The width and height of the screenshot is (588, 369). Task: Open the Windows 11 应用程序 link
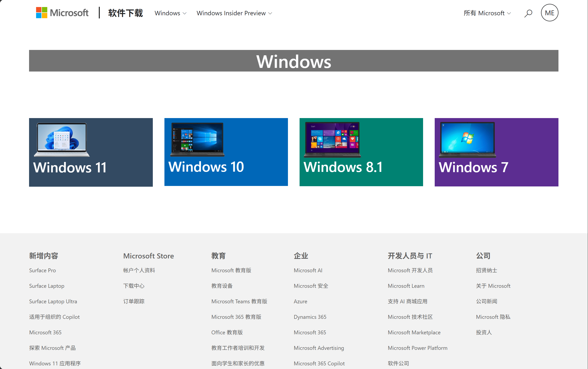[55, 363]
